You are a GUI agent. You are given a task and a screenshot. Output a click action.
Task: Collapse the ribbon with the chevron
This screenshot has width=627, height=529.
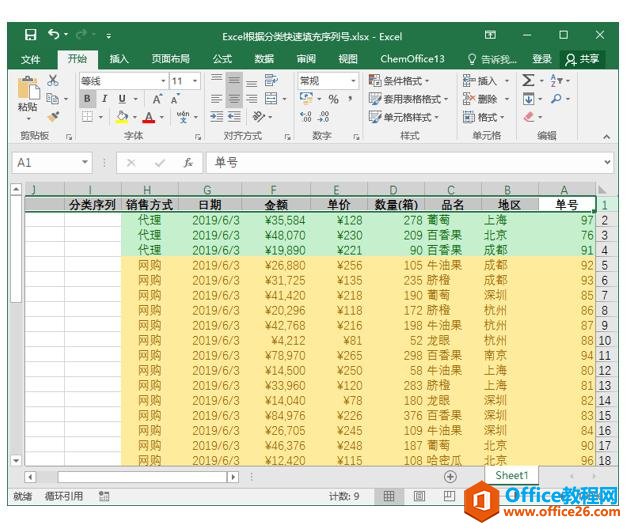[x=606, y=137]
